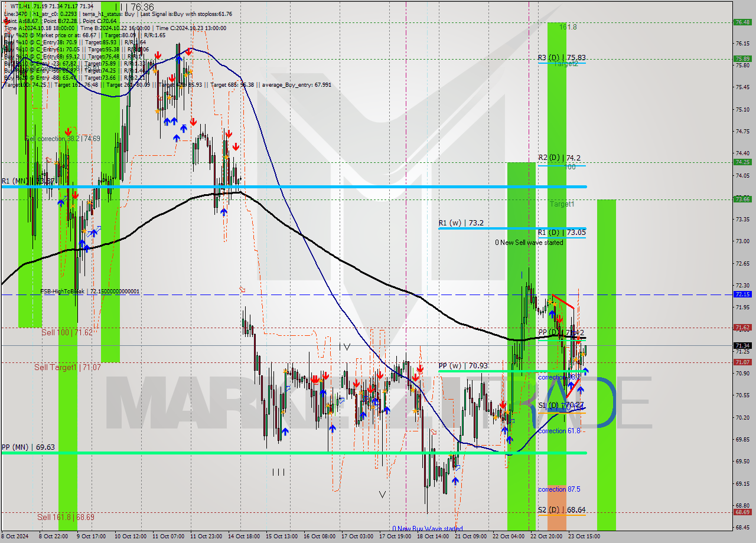Click the red 71.62 price tag on axis
756x543 pixels.
tap(742, 327)
